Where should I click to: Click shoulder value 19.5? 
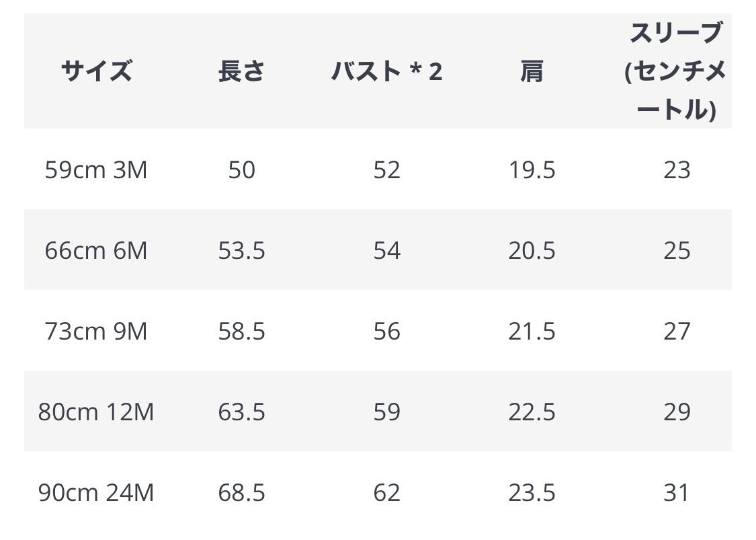[x=532, y=170]
